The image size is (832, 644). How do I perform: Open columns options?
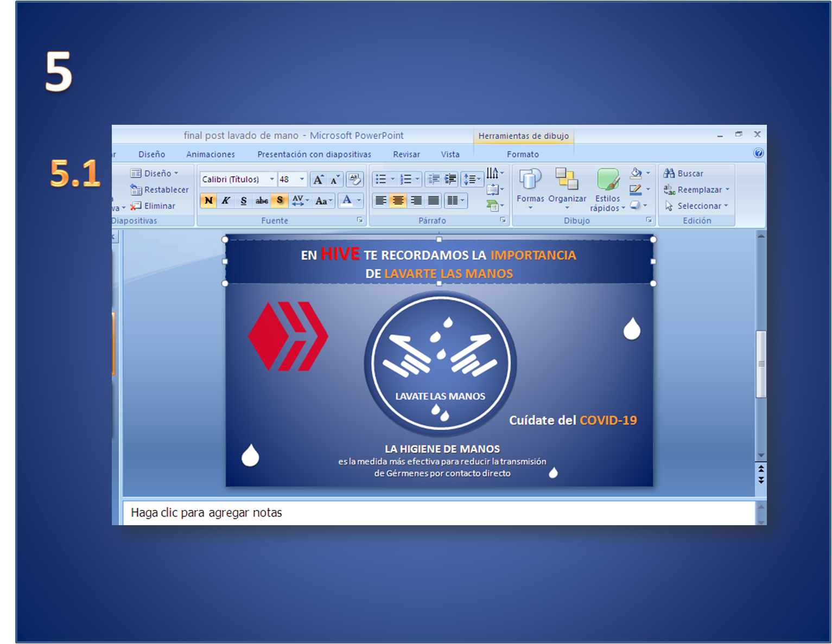point(455,201)
